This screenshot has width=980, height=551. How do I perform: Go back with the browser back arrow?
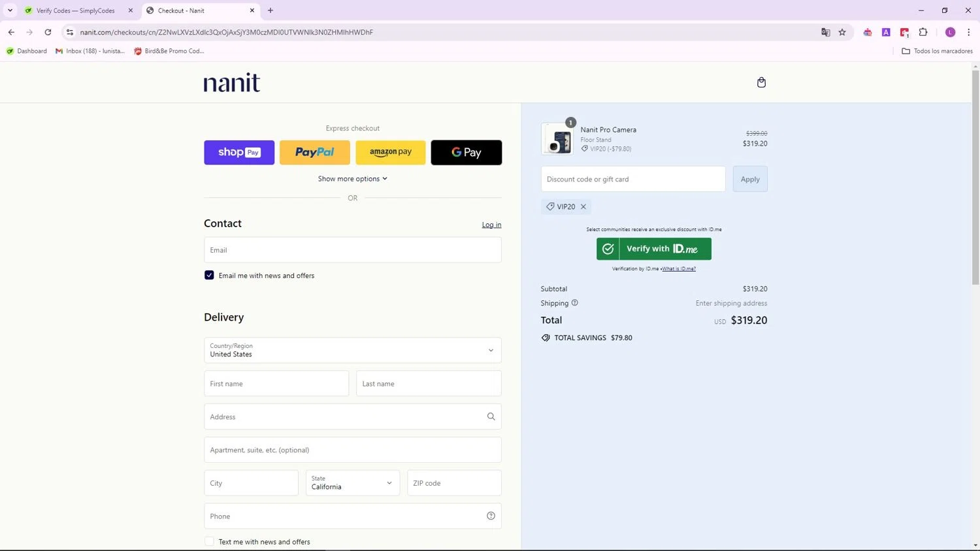pos(11,32)
